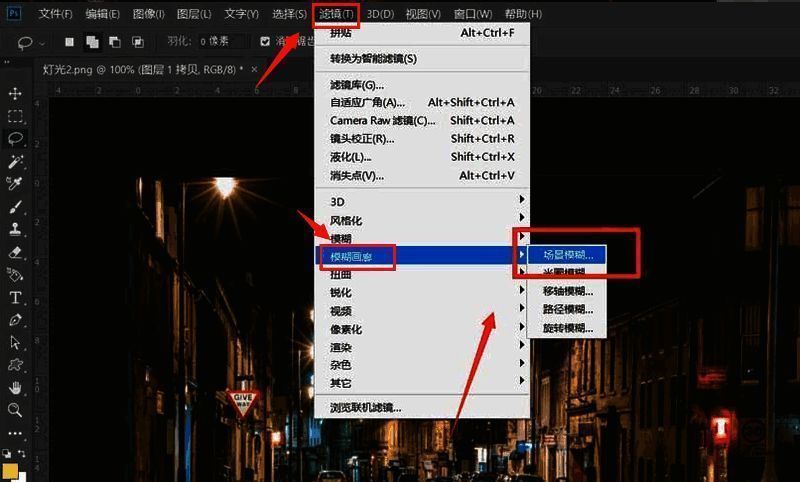Open the 图层(L) menu
The image size is (800, 482).
[x=194, y=14]
